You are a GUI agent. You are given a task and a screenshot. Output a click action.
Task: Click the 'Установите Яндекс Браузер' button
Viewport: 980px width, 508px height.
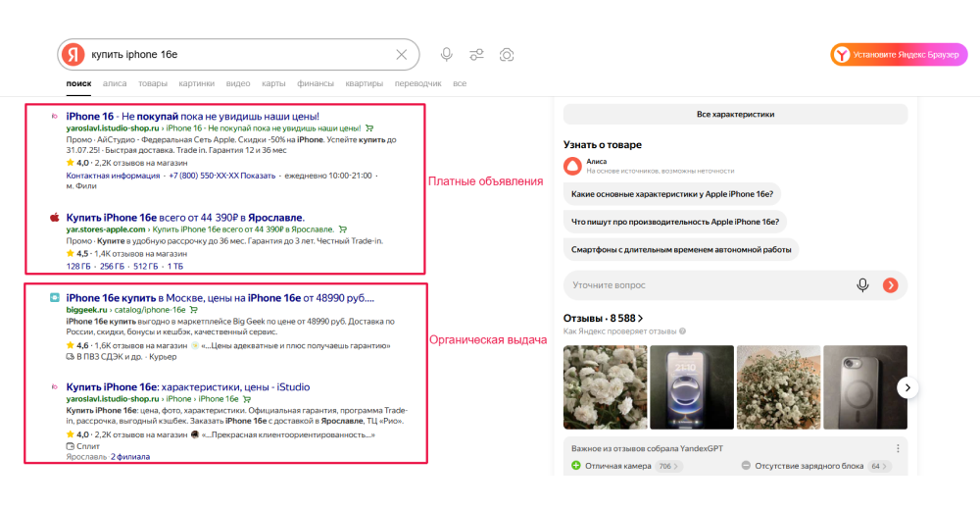pos(899,55)
